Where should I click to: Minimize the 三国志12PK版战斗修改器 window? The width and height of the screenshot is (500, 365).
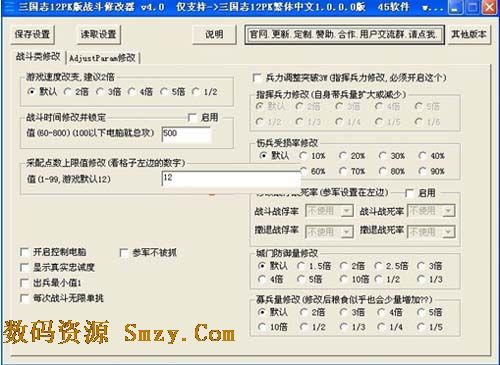pos(455,7)
